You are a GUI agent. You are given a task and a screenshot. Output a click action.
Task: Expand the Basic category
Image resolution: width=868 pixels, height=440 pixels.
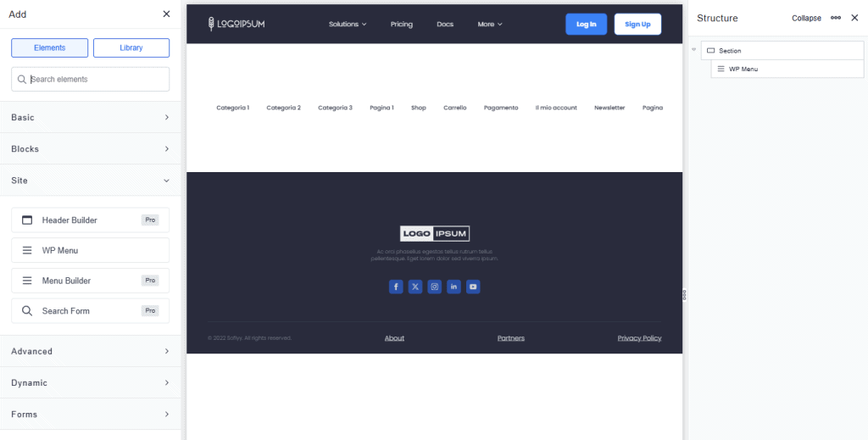coord(90,117)
